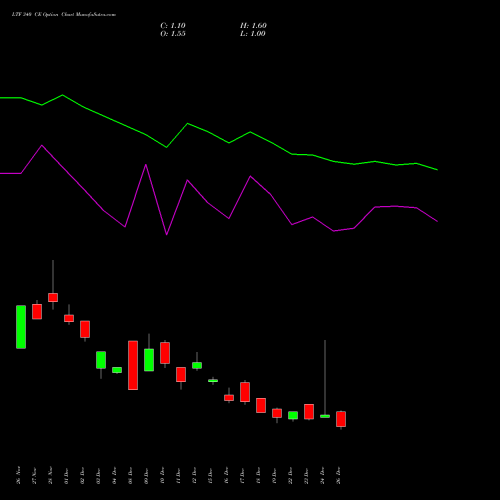
Task: Click the '15 Dec' date axis label
Action: point(211,475)
